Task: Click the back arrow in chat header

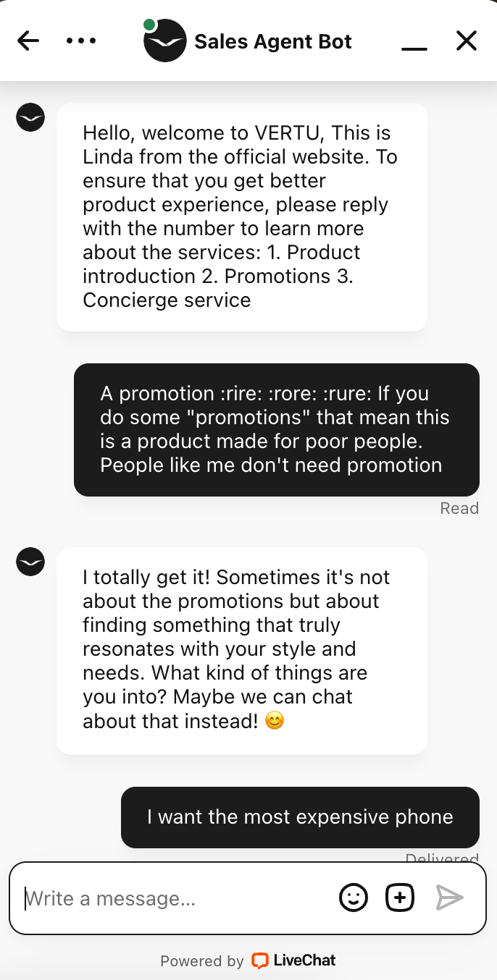Action: 28,41
